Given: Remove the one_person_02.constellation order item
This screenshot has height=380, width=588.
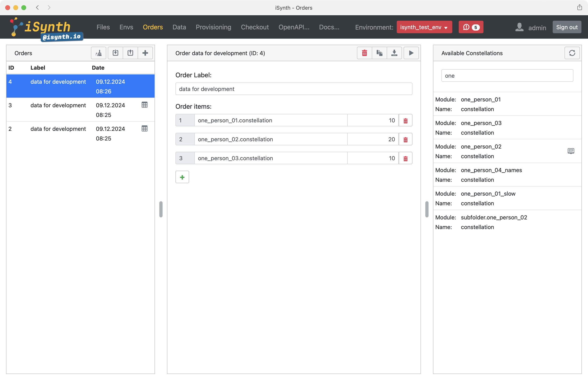Looking at the screenshot, I should pos(405,140).
